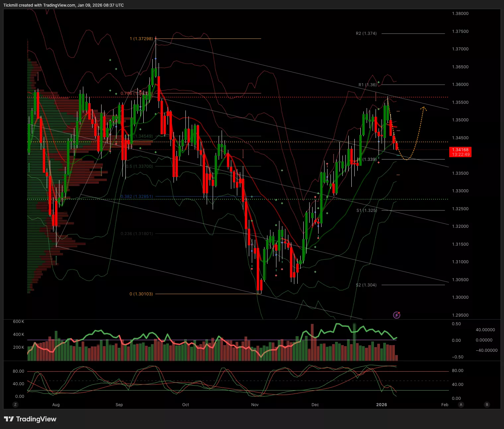Click the Nov label on the time axis

pos(255,404)
